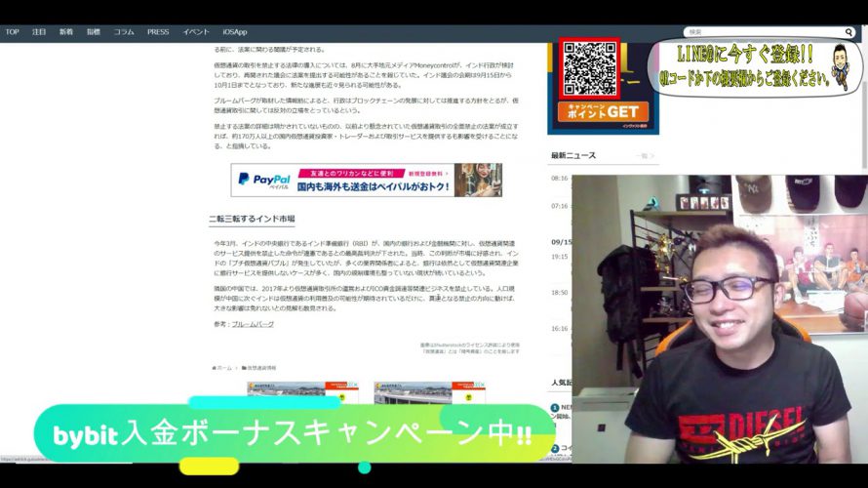
Task: Click the bybit入金ボーナスキャンペーン banner
Action: point(294,433)
